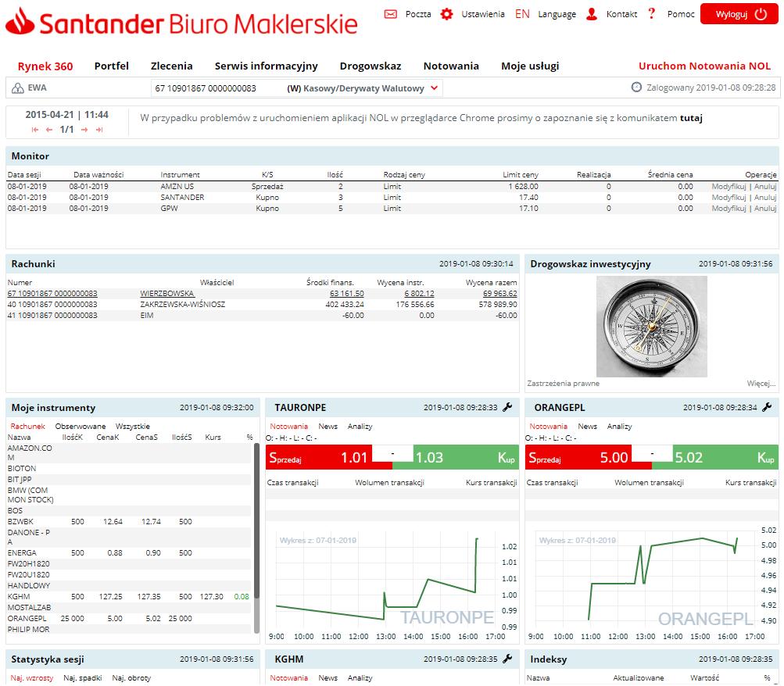
Task: Open the Moje usługi menu
Action: tap(530, 66)
